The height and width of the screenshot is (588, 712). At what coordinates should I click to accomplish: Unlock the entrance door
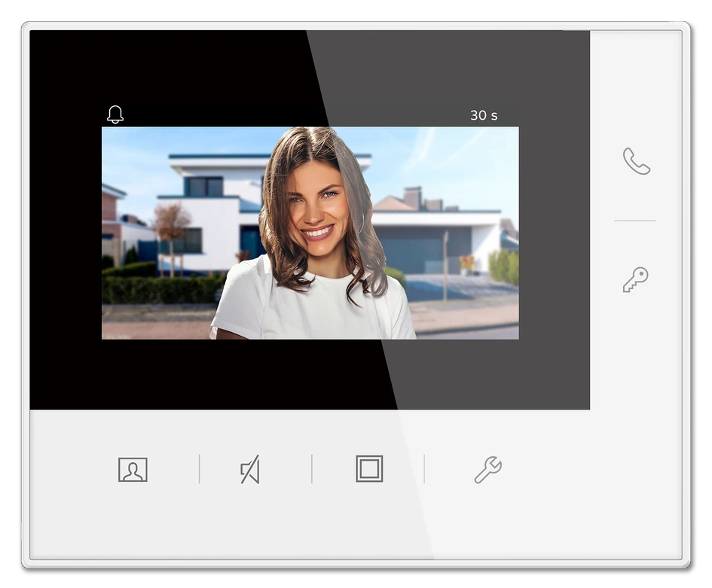click(x=635, y=279)
